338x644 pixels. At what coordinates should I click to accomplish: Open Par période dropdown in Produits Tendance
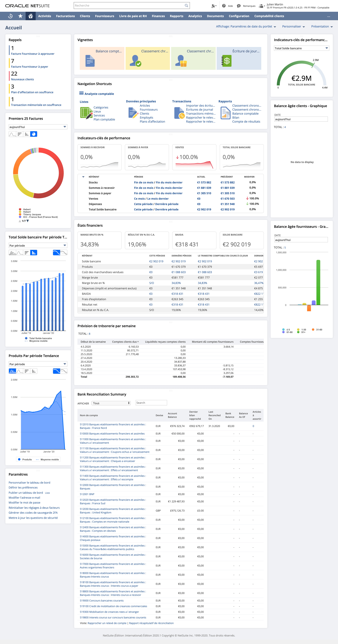(38, 364)
